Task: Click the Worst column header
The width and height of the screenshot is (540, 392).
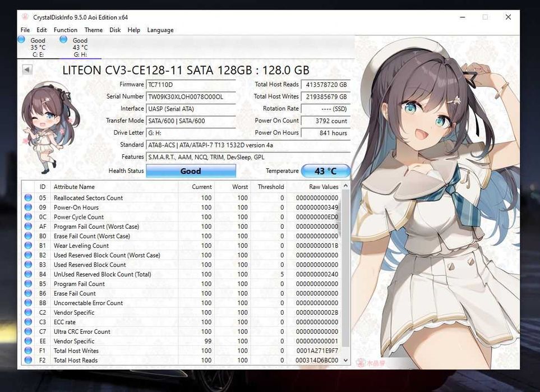Action: pos(233,187)
